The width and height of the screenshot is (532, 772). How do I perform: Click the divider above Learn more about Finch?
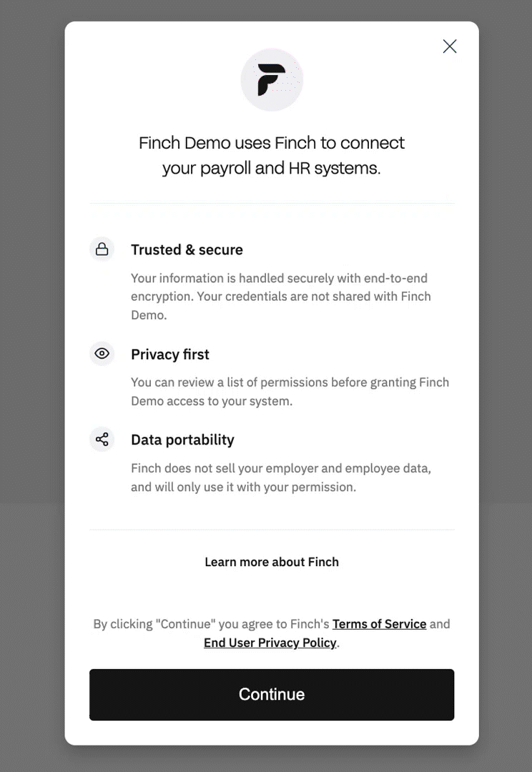point(272,530)
